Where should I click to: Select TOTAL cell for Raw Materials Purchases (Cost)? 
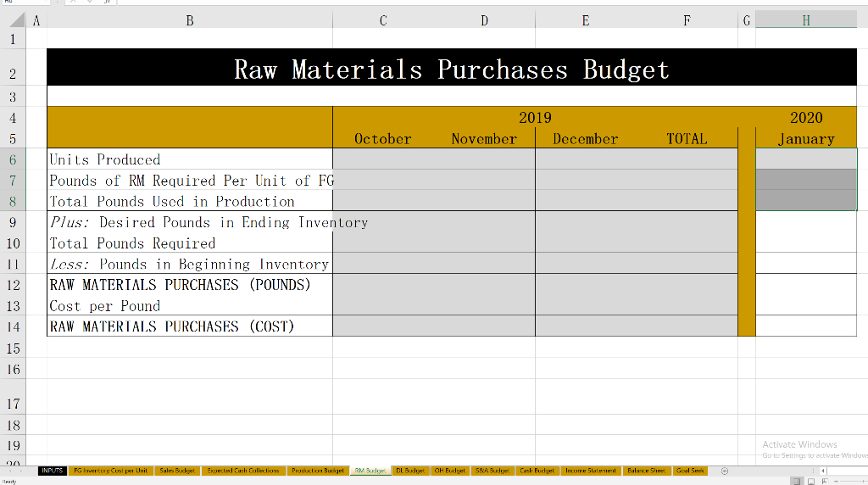click(687, 326)
